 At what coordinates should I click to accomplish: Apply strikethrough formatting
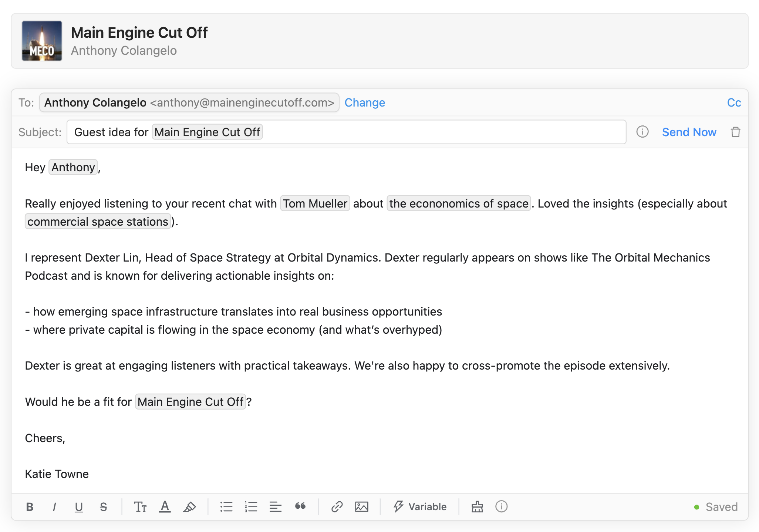pyautogui.click(x=104, y=506)
